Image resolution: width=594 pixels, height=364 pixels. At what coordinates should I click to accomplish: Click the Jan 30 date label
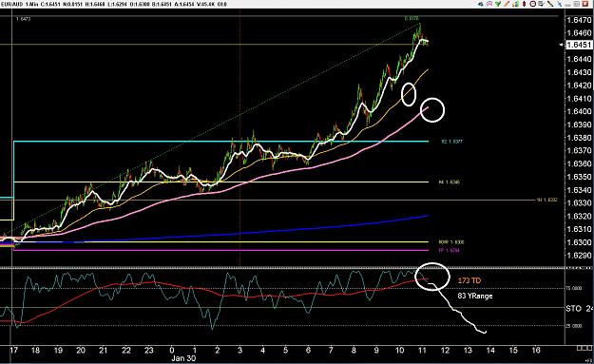click(x=183, y=358)
